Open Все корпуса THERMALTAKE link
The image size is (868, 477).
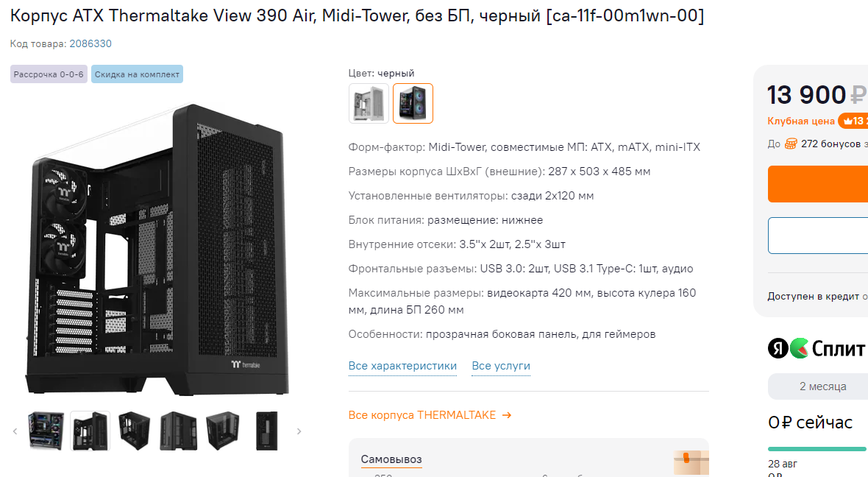(430, 415)
